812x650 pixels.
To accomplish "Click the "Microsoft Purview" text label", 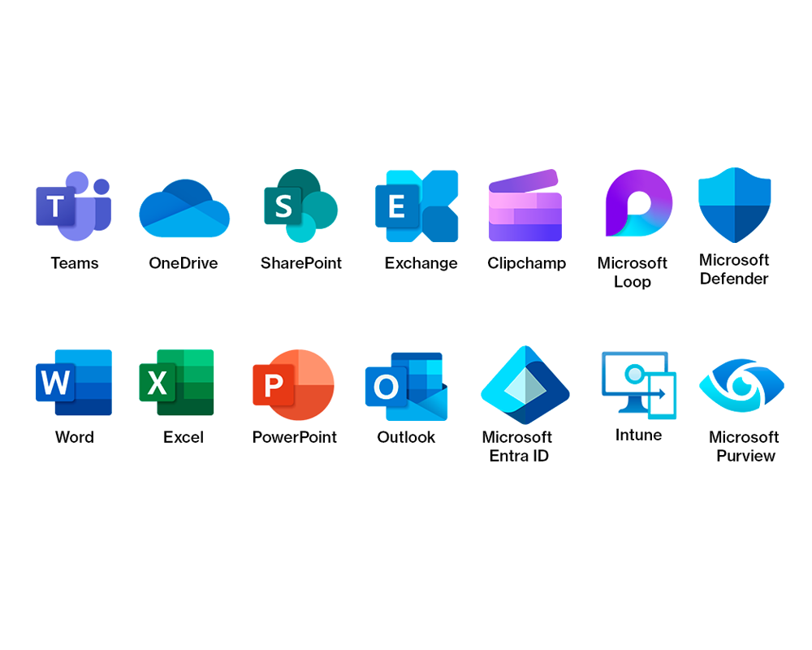I will tap(744, 446).
